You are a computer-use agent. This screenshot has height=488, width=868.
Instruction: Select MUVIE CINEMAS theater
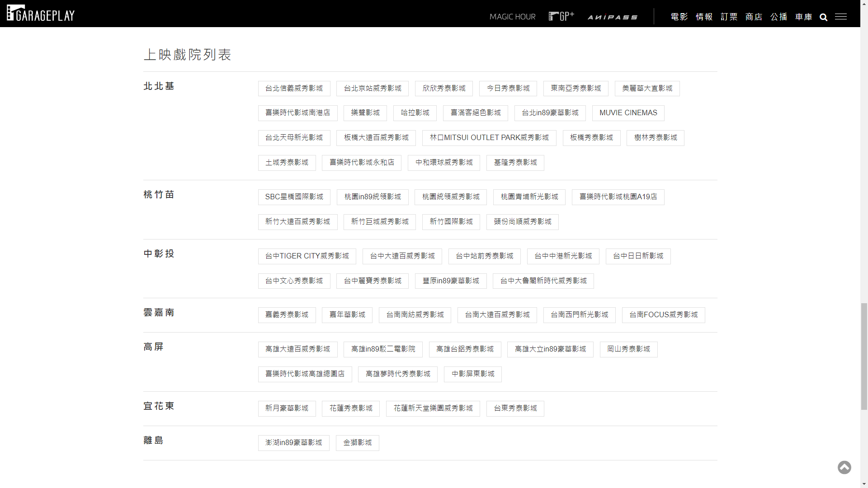click(x=628, y=113)
